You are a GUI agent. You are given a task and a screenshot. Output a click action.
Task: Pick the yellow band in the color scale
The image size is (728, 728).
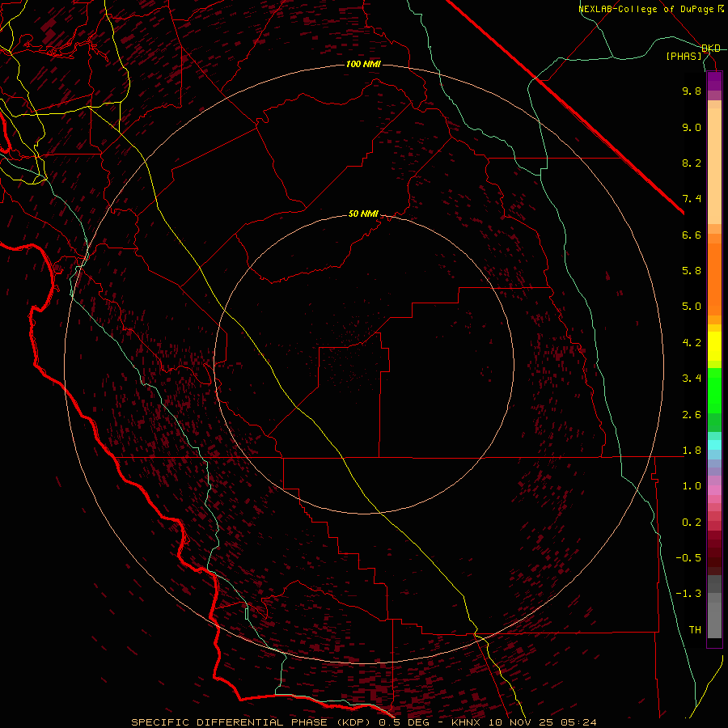coord(714,346)
